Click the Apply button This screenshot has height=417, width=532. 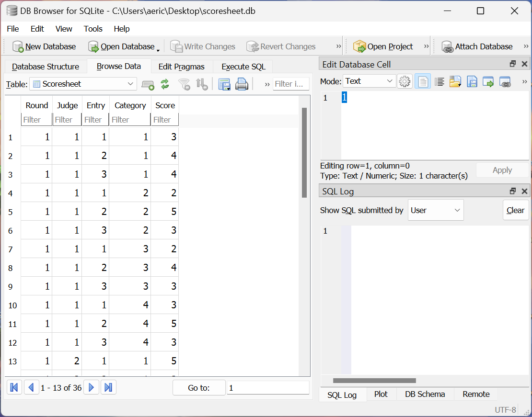(x=502, y=170)
